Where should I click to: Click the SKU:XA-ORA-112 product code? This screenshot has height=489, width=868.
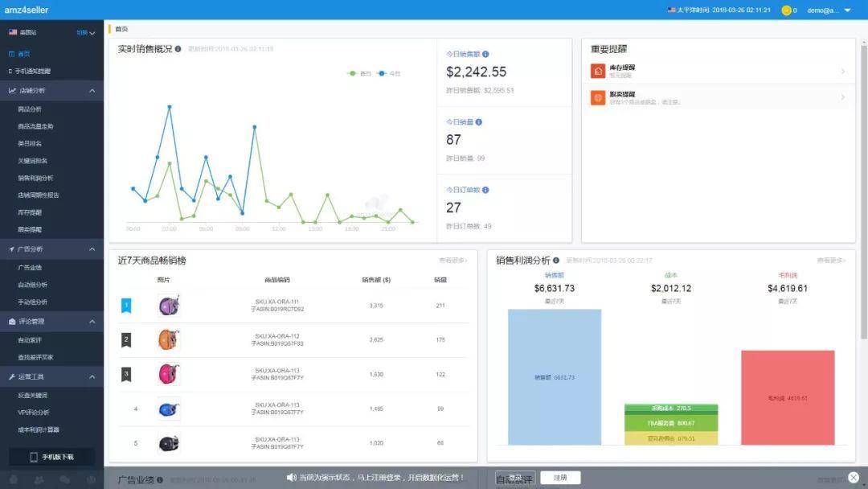tap(276, 336)
